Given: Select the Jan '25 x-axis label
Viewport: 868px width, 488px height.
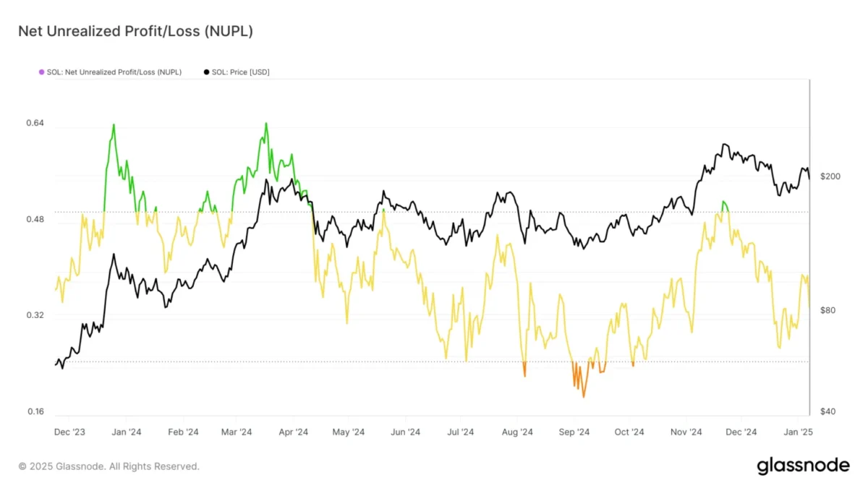Looking at the screenshot, I should pyautogui.click(x=797, y=432).
